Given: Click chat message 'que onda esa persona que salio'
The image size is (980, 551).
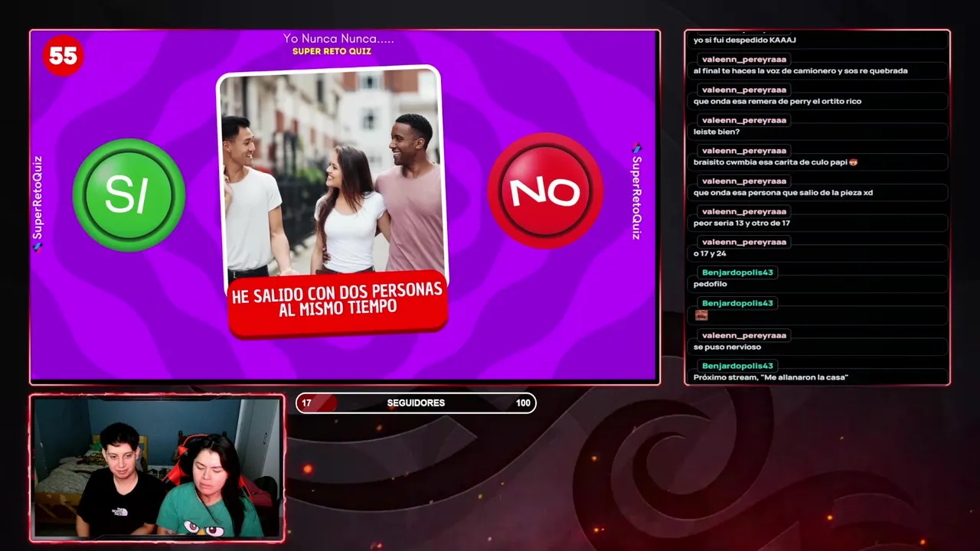Looking at the screenshot, I should pos(782,193).
